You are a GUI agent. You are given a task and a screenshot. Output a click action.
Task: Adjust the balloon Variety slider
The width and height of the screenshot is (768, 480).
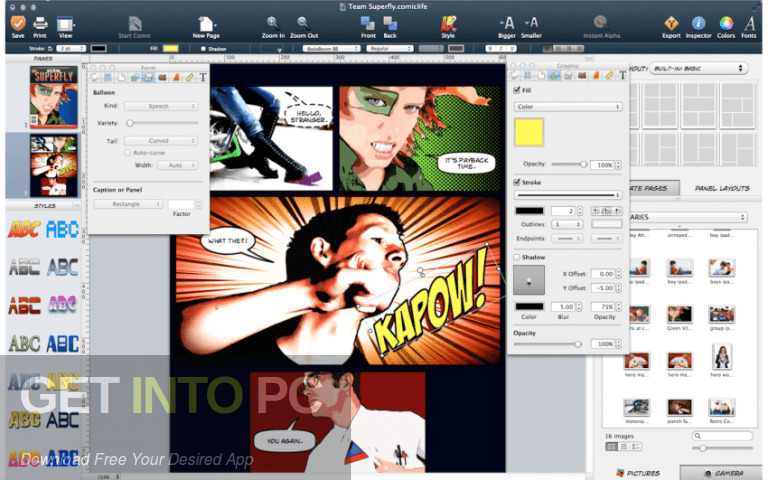click(x=162, y=123)
